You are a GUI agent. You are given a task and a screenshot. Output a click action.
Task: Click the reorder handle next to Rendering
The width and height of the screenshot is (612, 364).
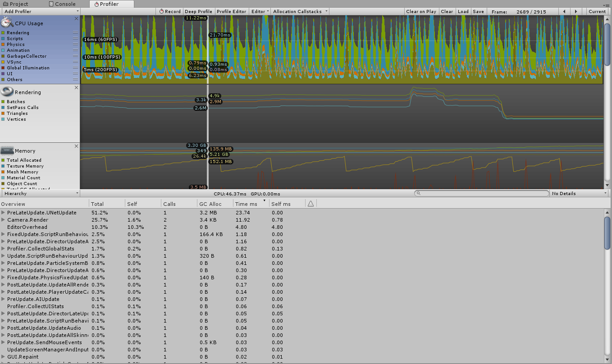(76, 33)
